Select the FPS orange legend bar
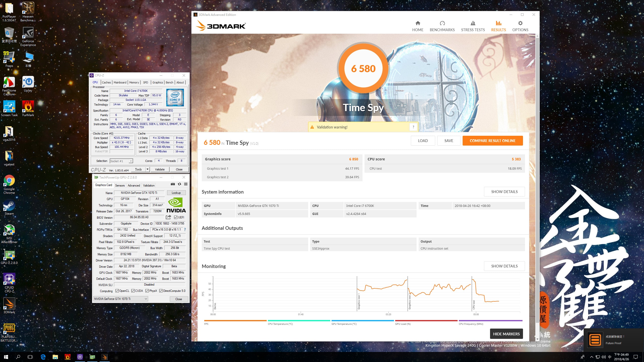Image resolution: width=644 pixels, height=362 pixels. pos(235,321)
